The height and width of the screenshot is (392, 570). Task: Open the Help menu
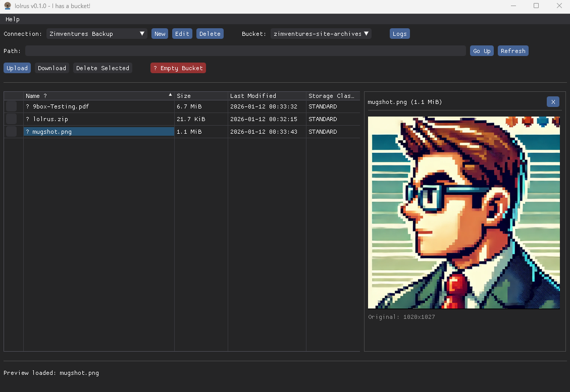click(13, 19)
